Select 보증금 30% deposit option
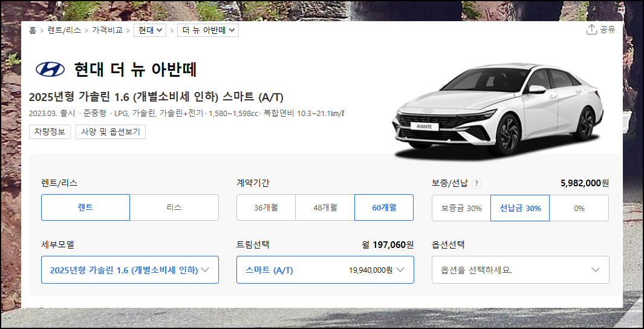Image resolution: width=644 pixels, height=329 pixels. (461, 208)
